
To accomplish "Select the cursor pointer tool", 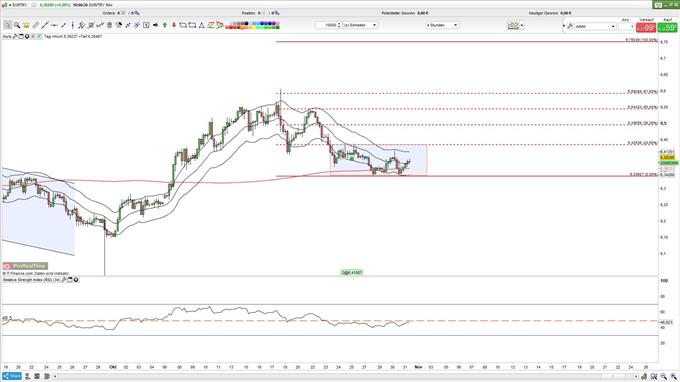I will pos(7,25).
